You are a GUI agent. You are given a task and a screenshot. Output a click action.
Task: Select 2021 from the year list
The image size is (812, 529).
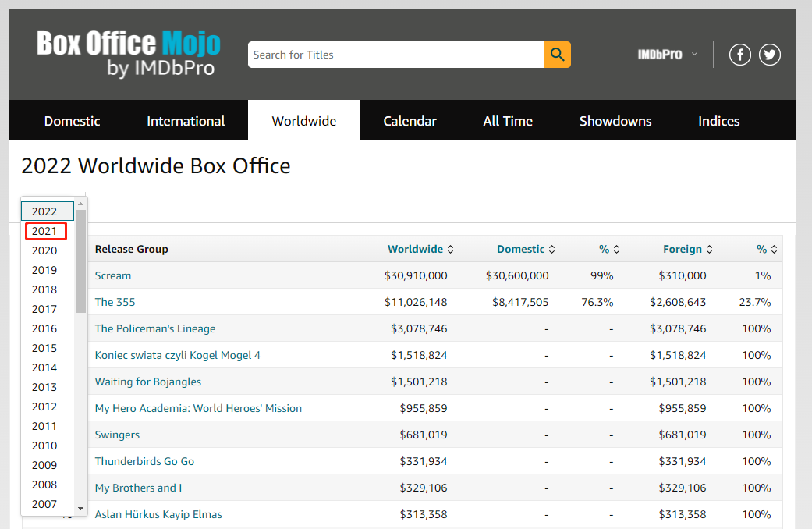pos(44,231)
